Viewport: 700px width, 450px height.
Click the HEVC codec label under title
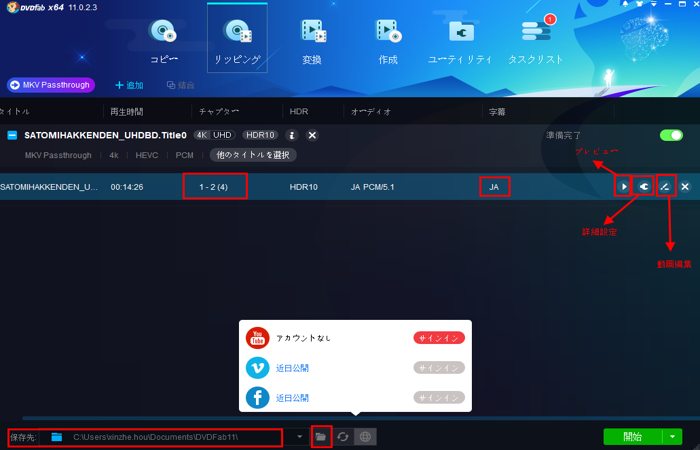[x=147, y=155]
